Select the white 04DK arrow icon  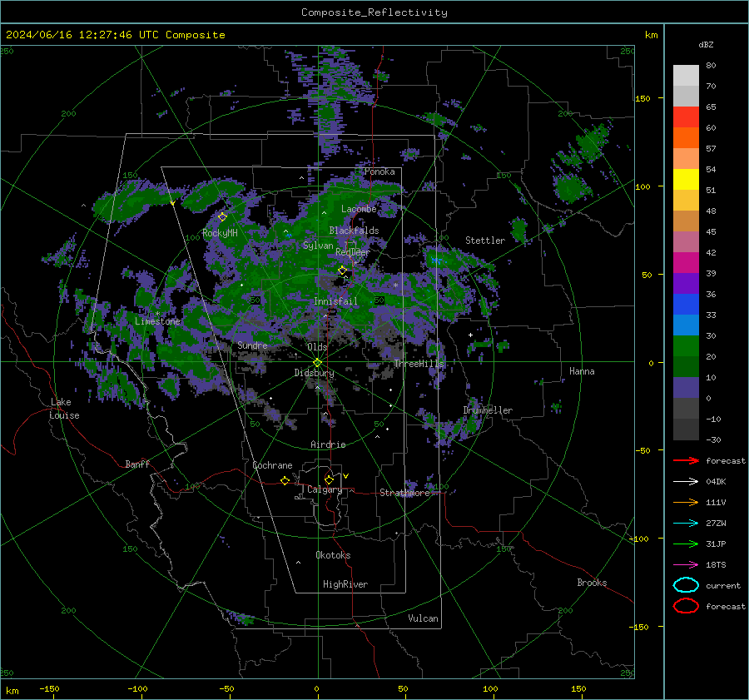686,481
